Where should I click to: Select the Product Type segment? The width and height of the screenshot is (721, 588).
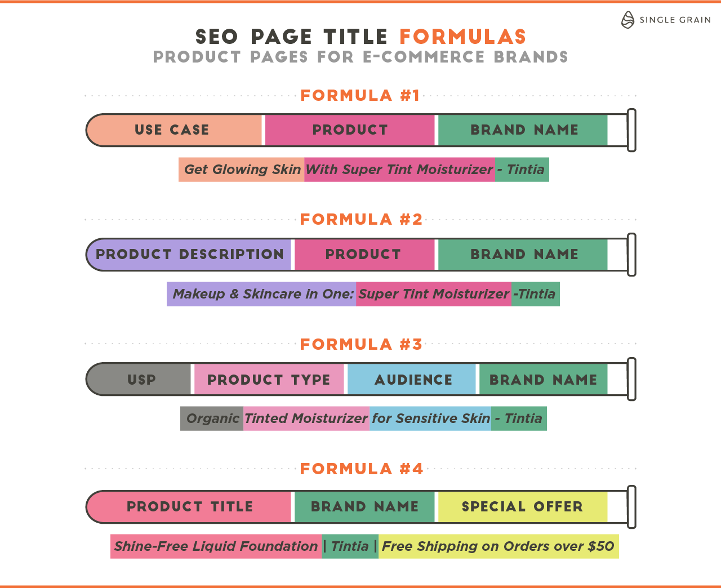(x=269, y=380)
